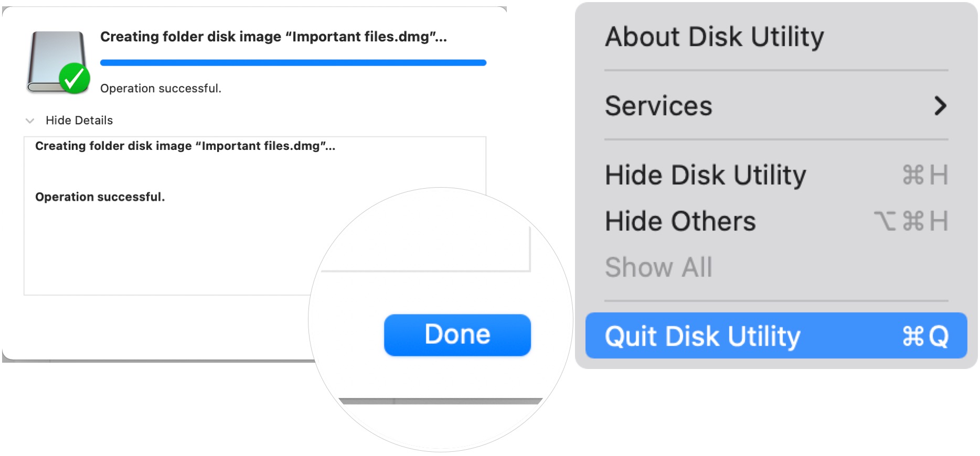The width and height of the screenshot is (980, 456).
Task: Collapse details using the Hide Details chevron
Action: click(x=30, y=121)
